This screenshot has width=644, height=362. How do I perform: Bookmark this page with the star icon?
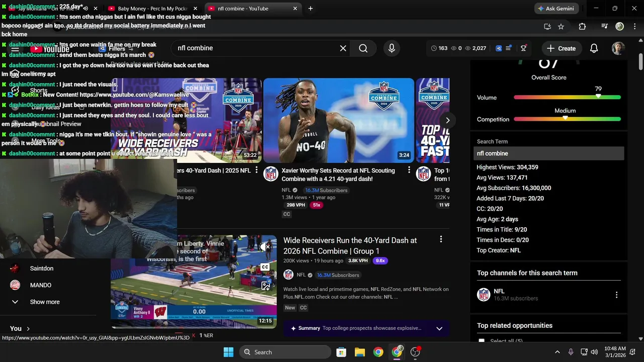point(561,27)
